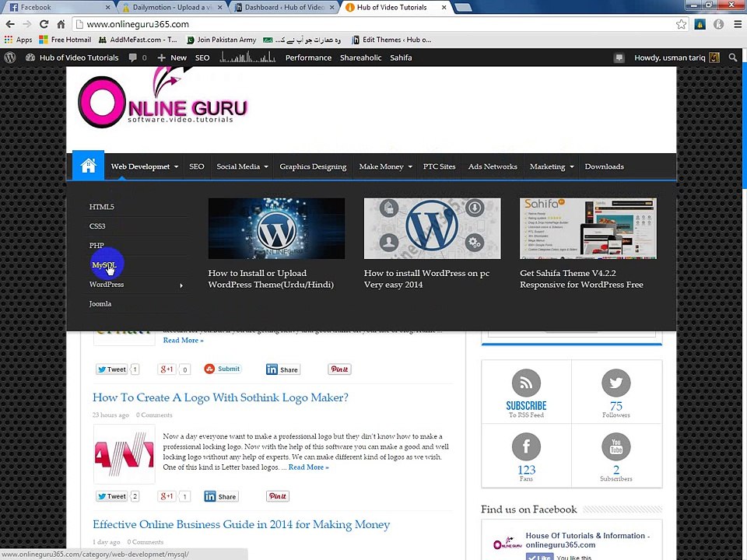The width and height of the screenshot is (747, 560).
Task: Click the SEO stats graph in admin bar
Action: [x=247, y=58]
